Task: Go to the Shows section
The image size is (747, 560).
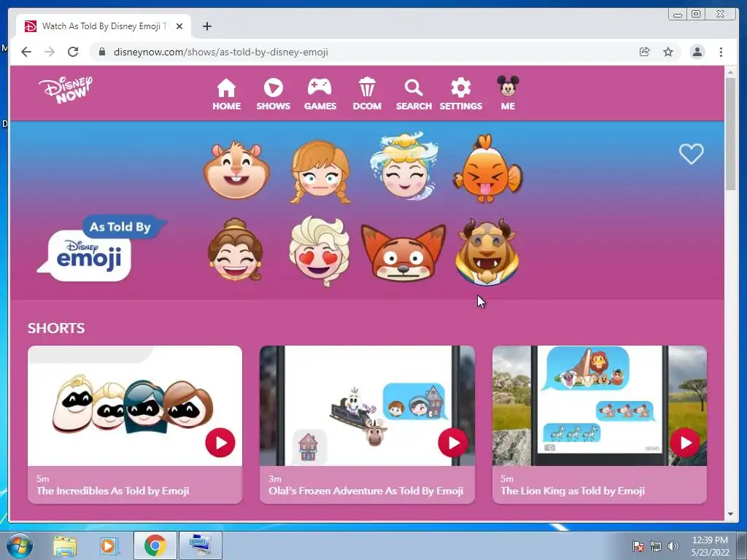Action: coord(273,94)
